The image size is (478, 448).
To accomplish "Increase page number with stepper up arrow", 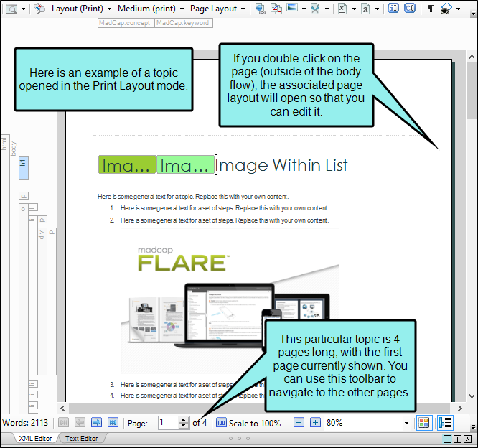I will pyautogui.click(x=184, y=420).
